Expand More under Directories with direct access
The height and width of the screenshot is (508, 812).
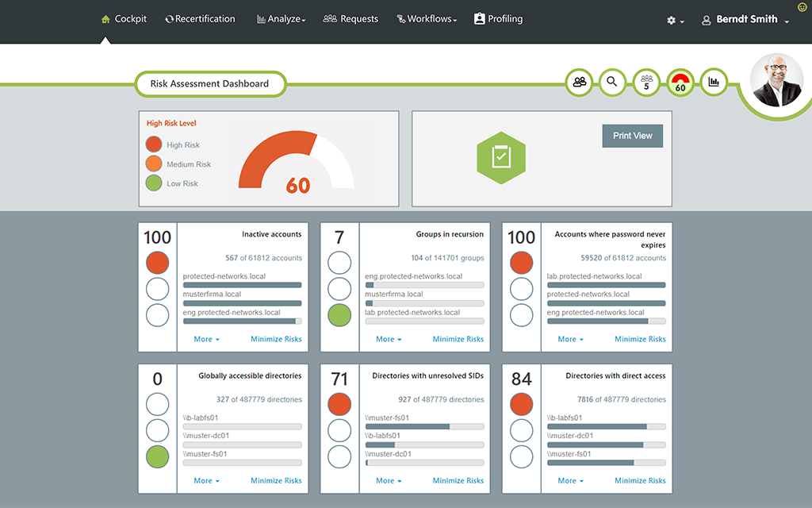[571, 480]
